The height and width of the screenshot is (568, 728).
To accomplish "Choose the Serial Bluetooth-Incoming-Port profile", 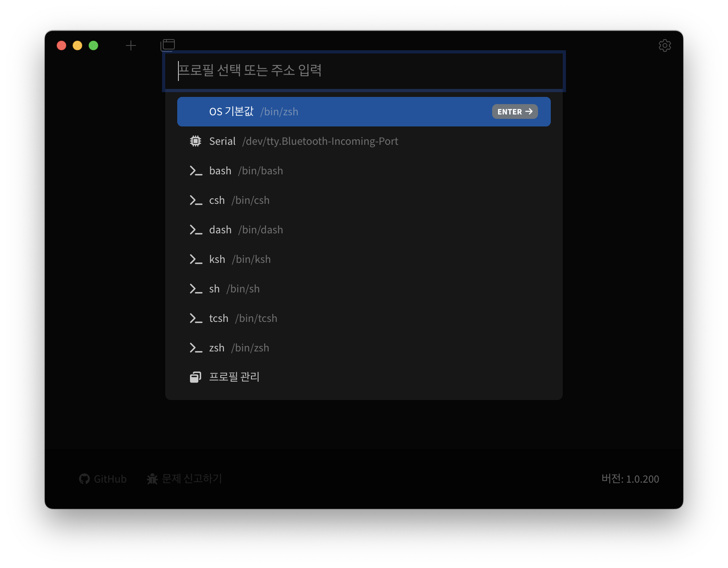I will [x=364, y=141].
